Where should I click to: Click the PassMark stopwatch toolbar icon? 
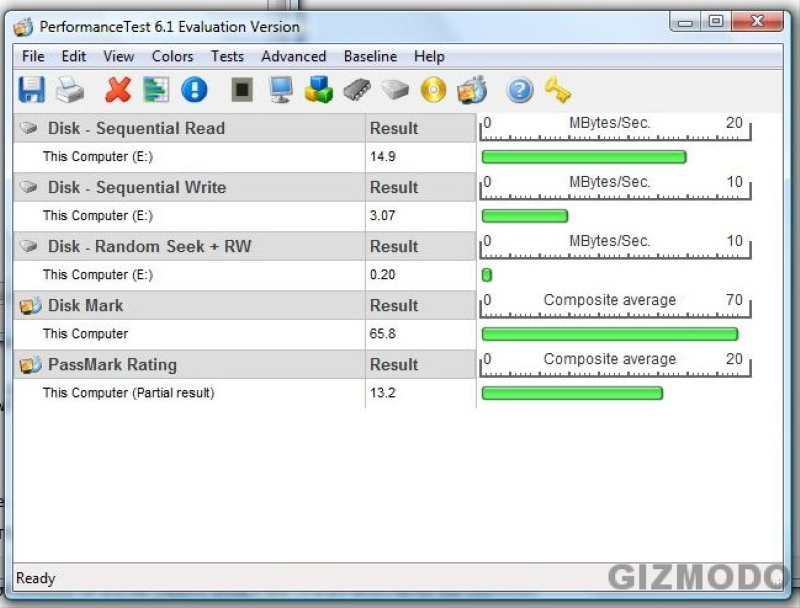point(472,90)
